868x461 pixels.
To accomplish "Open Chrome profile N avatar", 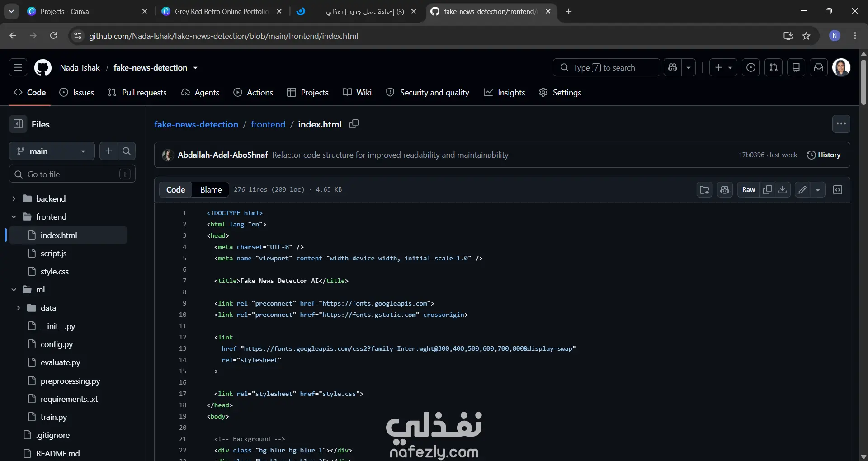I will [x=835, y=36].
